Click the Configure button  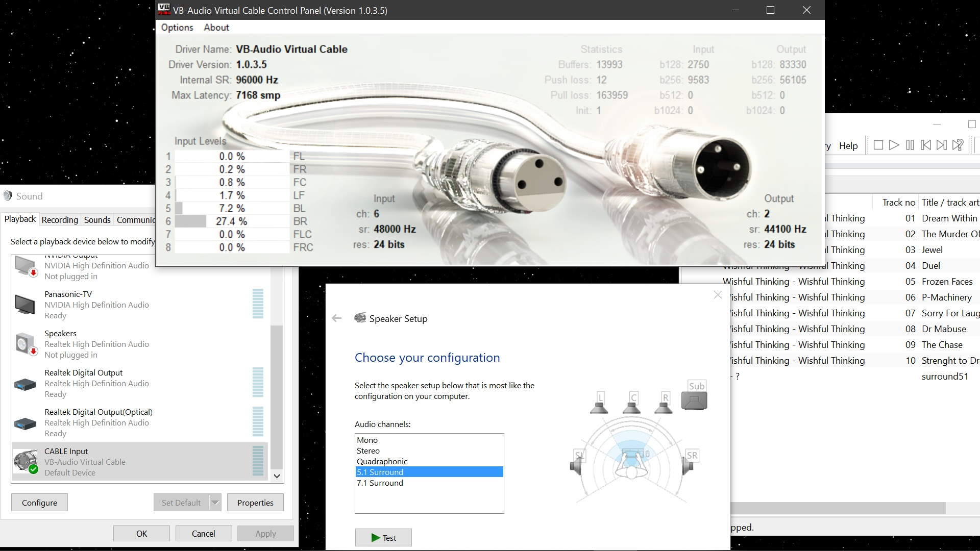(x=39, y=503)
